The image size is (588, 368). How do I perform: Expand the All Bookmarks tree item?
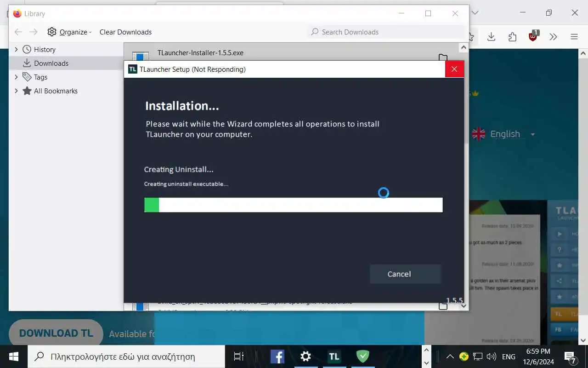(x=16, y=91)
